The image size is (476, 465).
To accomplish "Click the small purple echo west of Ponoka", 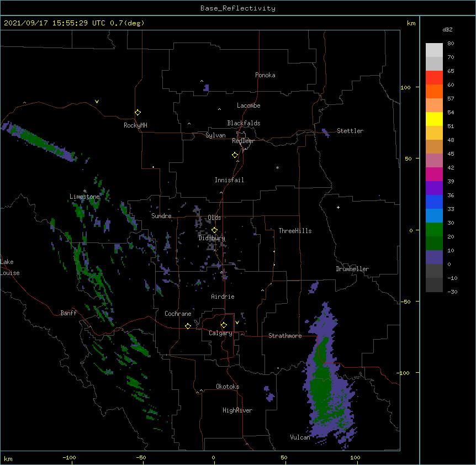I will (206, 88).
